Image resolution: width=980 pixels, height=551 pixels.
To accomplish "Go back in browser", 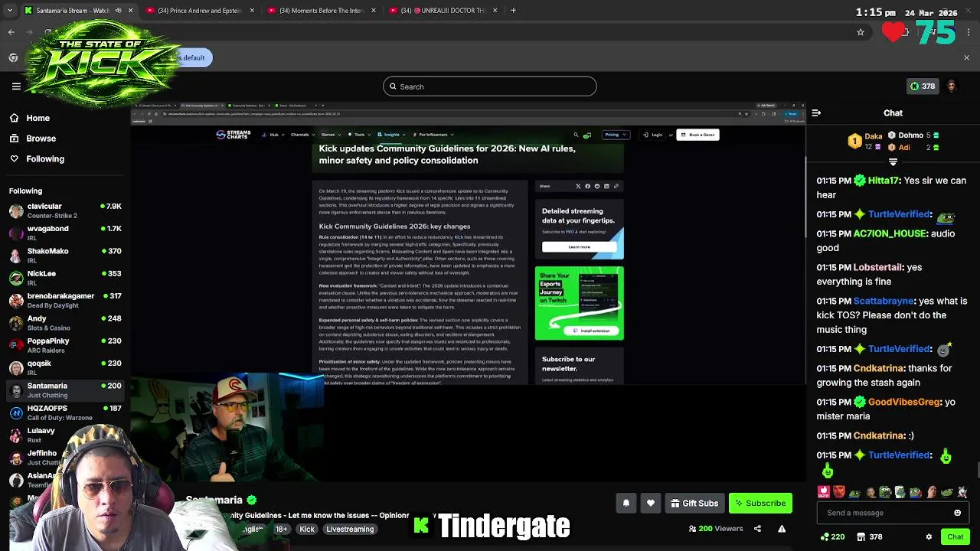I will [x=11, y=32].
